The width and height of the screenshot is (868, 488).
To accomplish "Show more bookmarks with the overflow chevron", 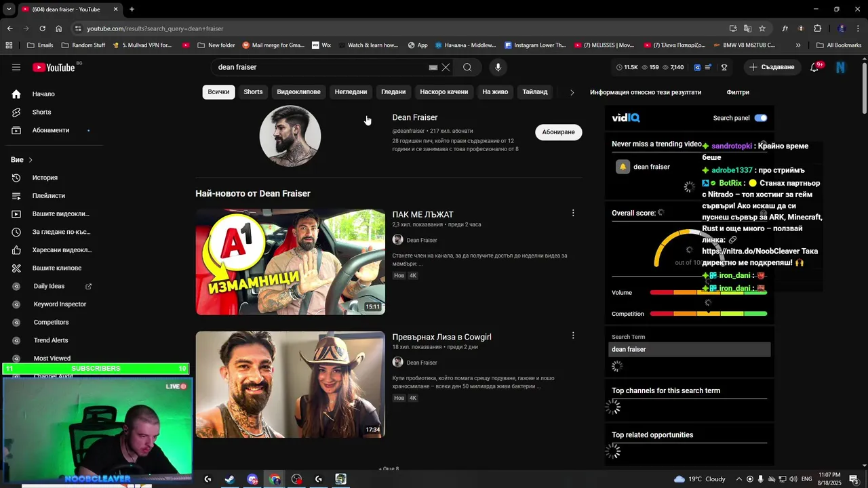I will coord(798,45).
